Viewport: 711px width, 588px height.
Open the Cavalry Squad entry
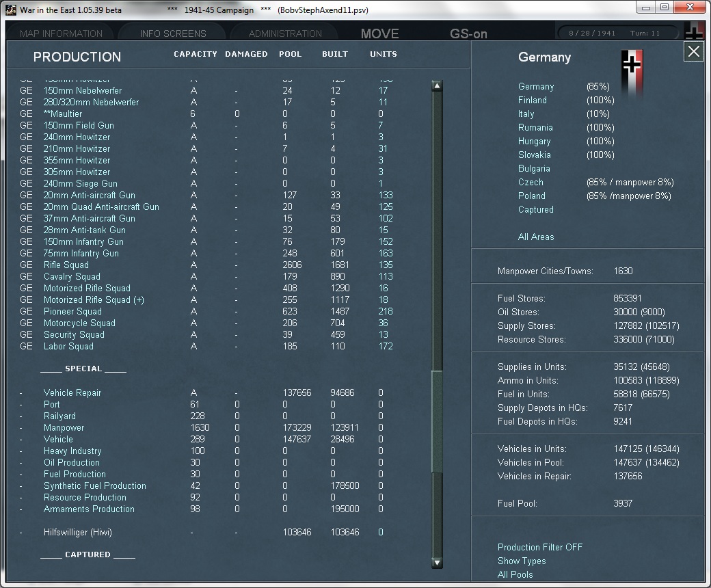[72, 276]
